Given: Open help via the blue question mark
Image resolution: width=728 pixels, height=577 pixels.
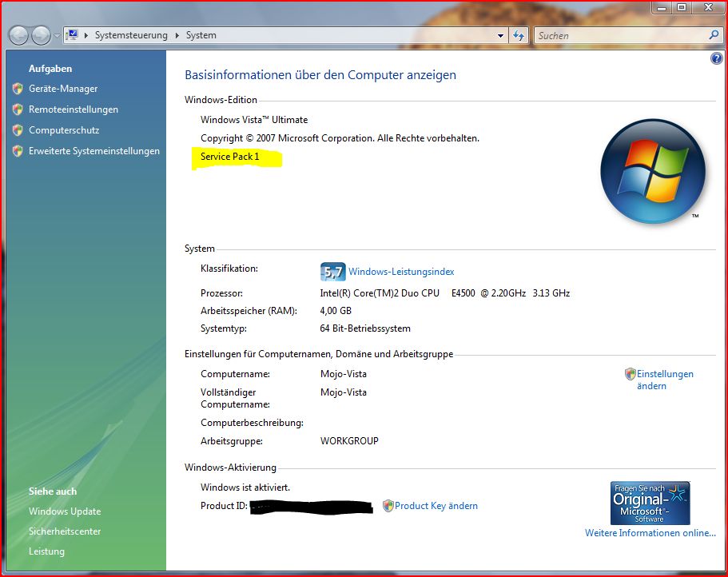Looking at the screenshot, I should click(716, 58).
